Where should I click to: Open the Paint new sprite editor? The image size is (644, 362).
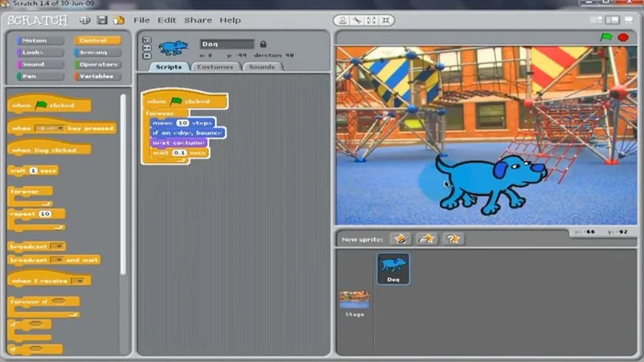400,238
